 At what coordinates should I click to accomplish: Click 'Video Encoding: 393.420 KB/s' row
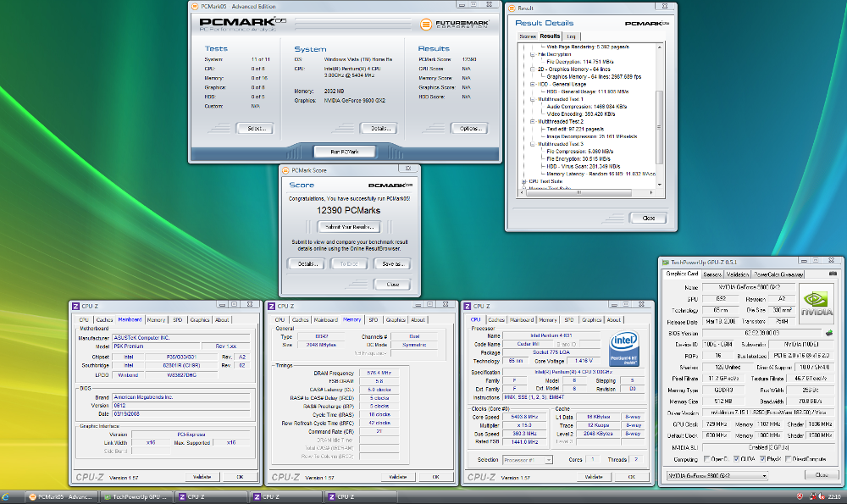(x=581, y=114)
